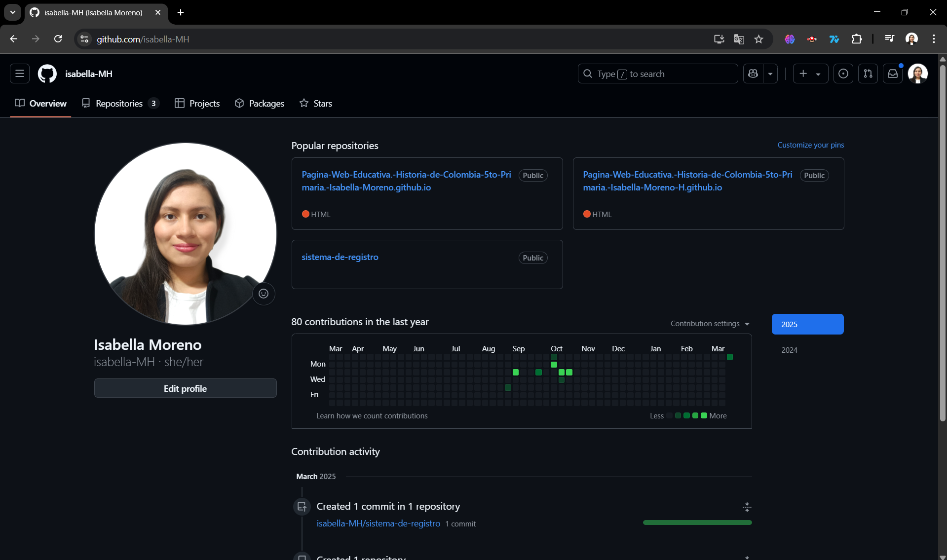The height and width of the screenshot is (560, 947).
Task: Switch to the Repositories tab
Action: click(120, 103)
